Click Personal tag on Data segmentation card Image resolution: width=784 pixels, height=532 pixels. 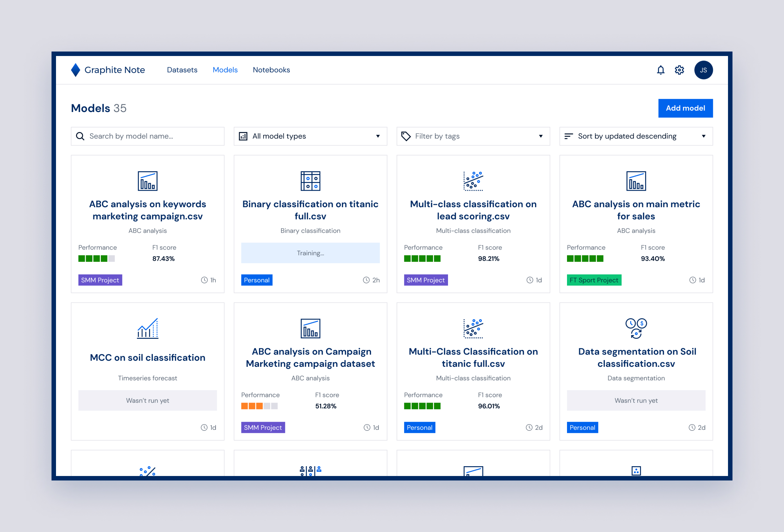(582, 428)
